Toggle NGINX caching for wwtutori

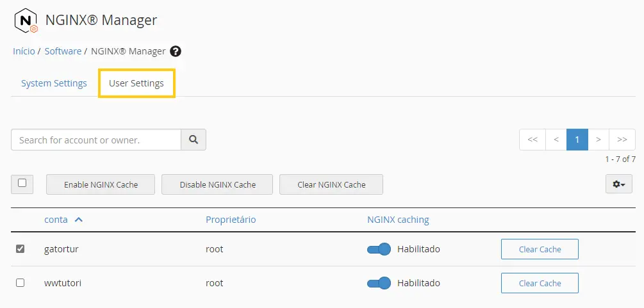379,284
